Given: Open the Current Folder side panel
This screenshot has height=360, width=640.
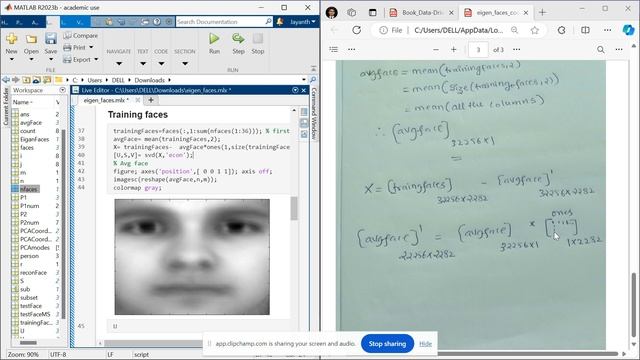Looking at the screenshot, I should 5,106.
